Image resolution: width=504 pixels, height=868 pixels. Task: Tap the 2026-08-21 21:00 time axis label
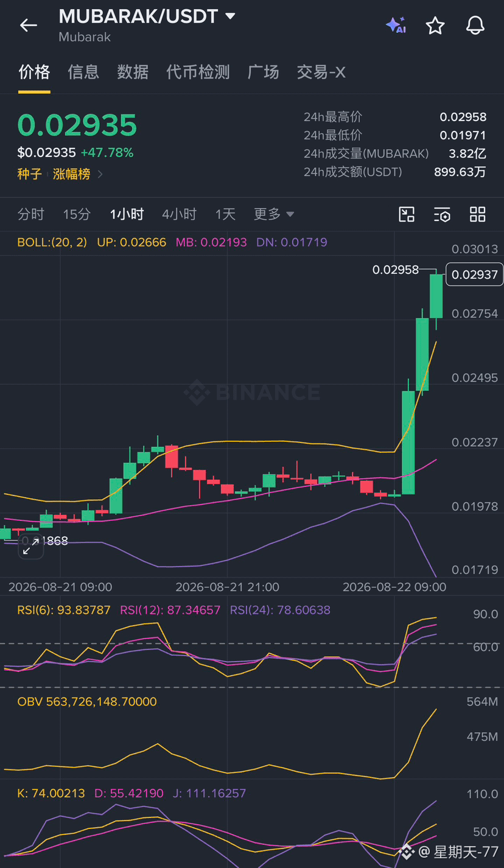(227, 587)
